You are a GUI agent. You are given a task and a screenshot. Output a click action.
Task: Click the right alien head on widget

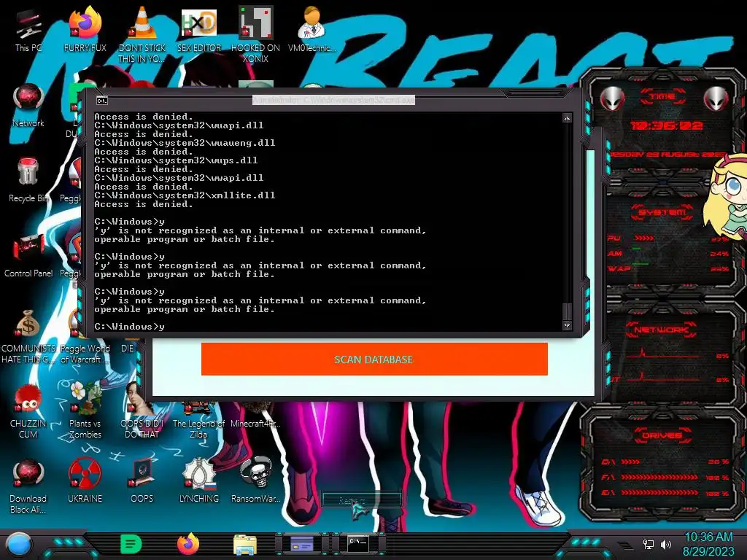(x=716, y=99)
